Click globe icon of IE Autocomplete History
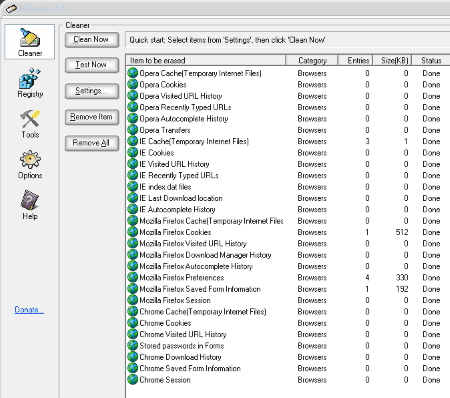 (x=133, y=209)
